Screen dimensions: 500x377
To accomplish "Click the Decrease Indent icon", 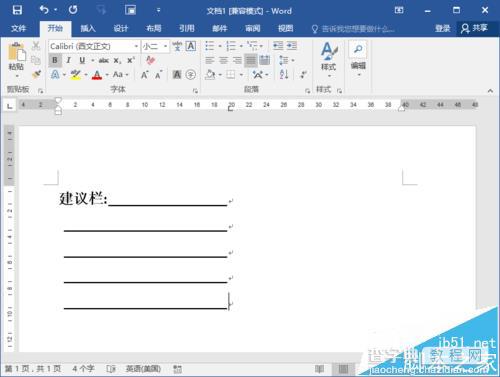I will [278, 45].
